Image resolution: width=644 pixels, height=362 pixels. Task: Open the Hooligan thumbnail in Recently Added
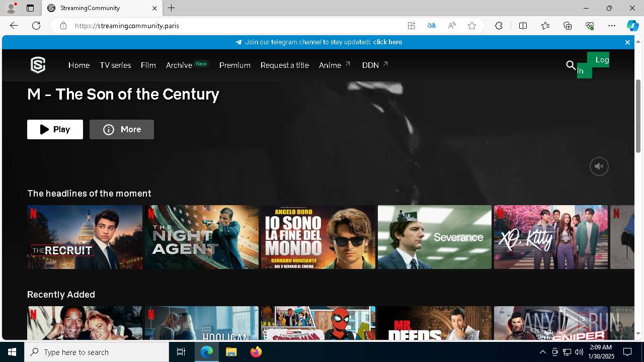[202, 323]
